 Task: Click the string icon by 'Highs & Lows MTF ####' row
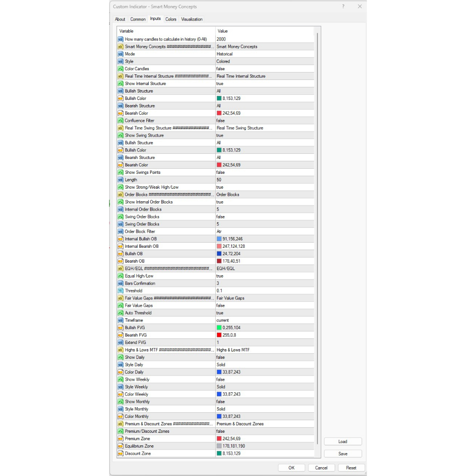(x=120, y=350)
